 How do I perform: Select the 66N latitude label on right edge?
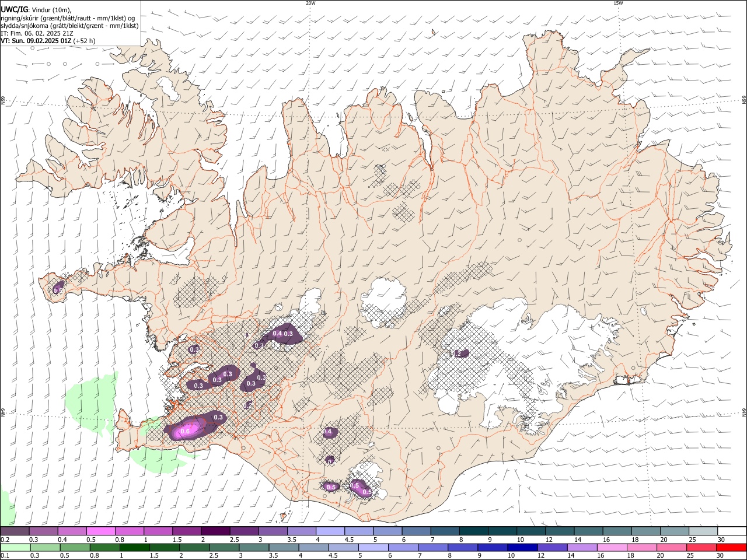point(744,100)
